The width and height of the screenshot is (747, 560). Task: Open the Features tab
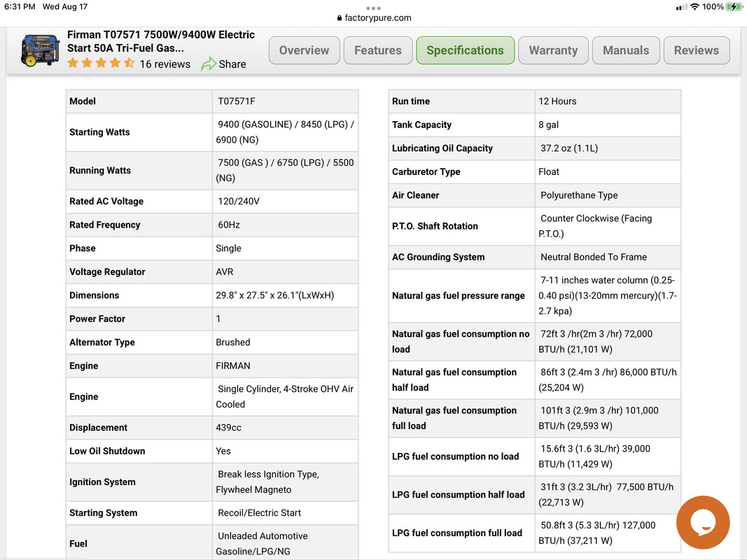[x=378, y=50]
